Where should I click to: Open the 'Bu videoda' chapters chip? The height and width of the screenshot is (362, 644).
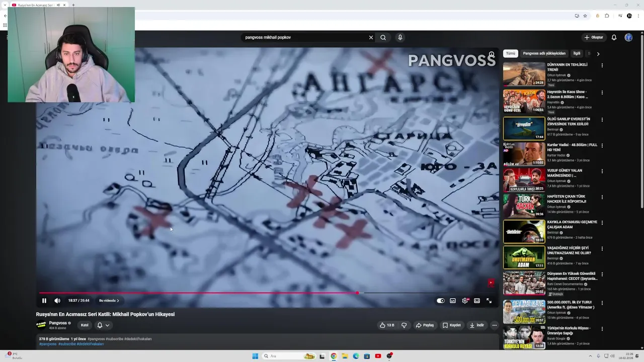pos(109,301)
